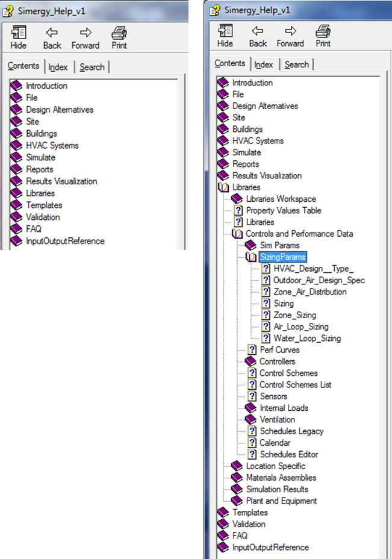Open InputOutputReference in the right window
Viewport: 392px width, 559px height.
(270, 548)
